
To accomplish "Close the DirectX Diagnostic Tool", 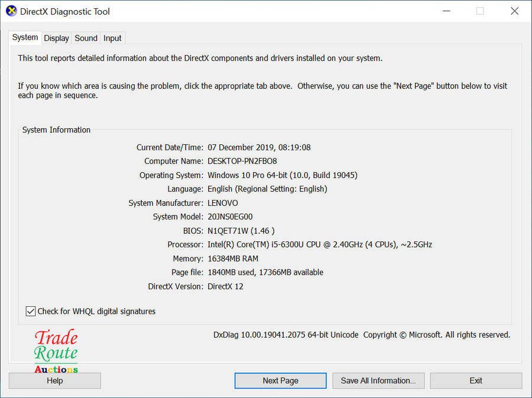I will click(x=514, y=11).
